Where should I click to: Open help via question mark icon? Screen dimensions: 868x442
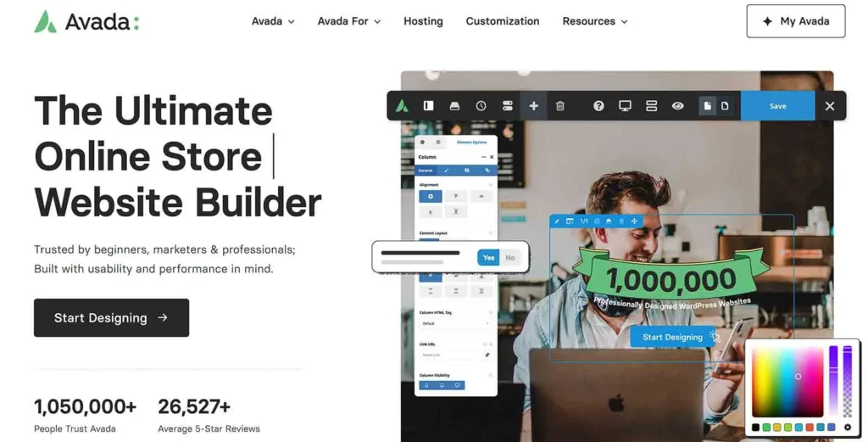598,106
